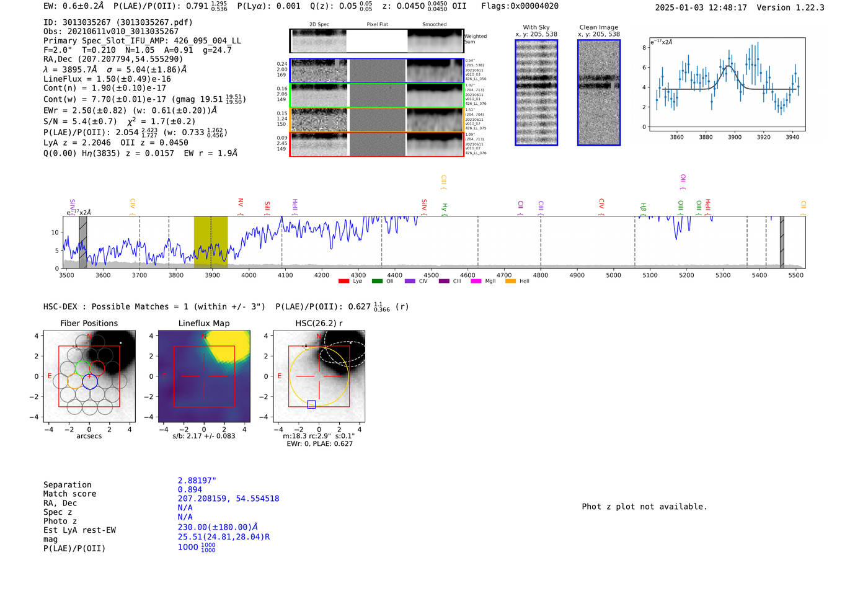Select the orange-bordered fiber spectrum row
The width and height of the screenshot is (868, 591).
[376, 120]
